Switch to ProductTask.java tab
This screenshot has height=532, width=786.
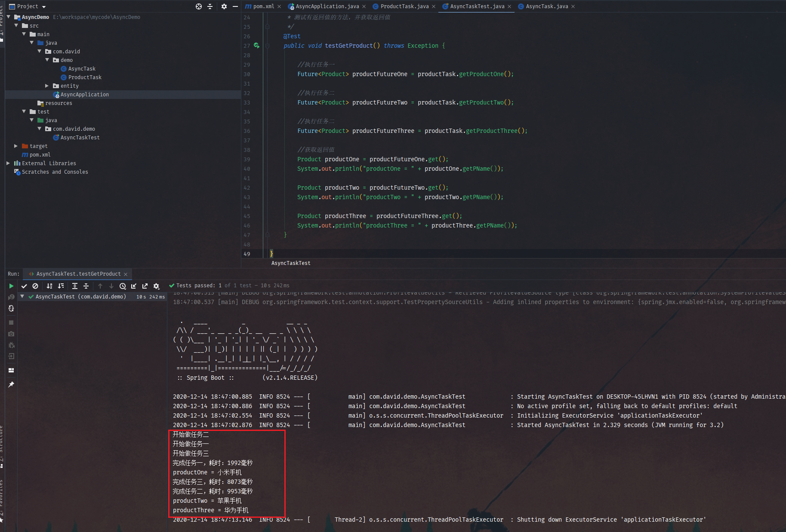[x=404, y=6]
